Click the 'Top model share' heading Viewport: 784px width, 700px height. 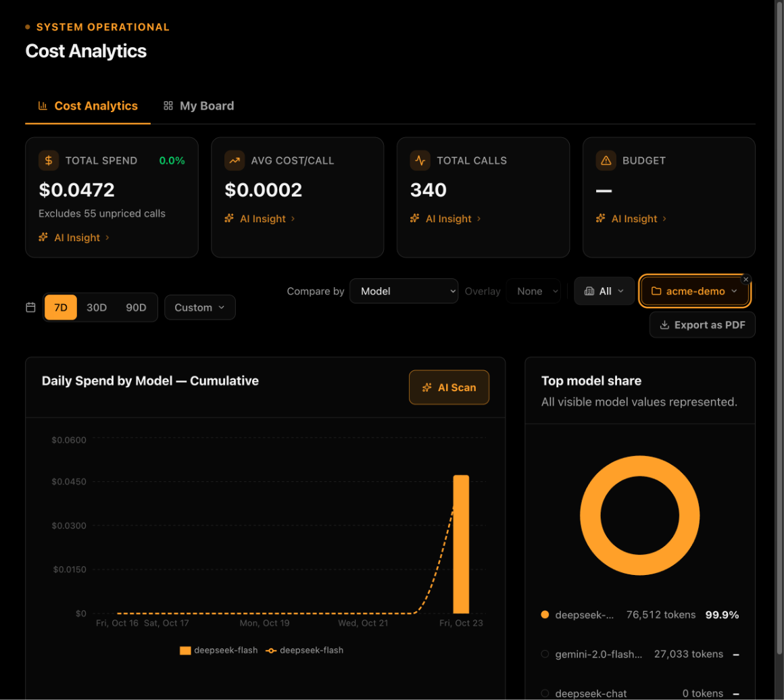591,381
